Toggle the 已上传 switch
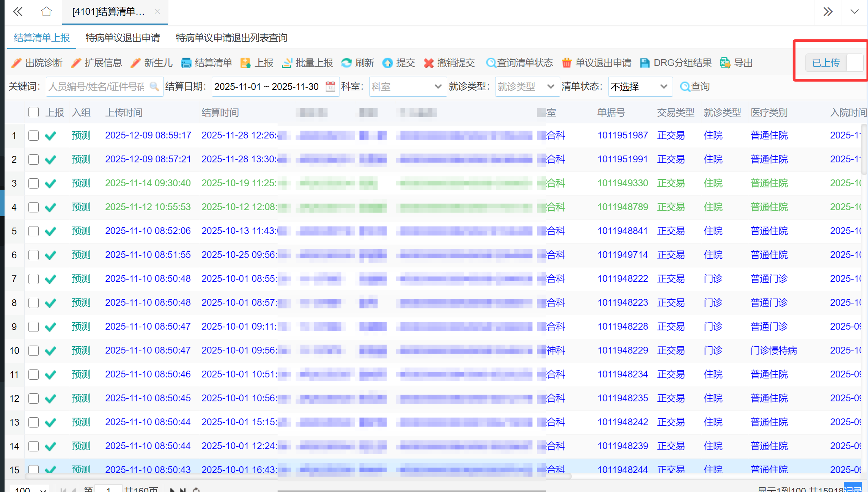The image size is (868, 492). coord(835,63)
